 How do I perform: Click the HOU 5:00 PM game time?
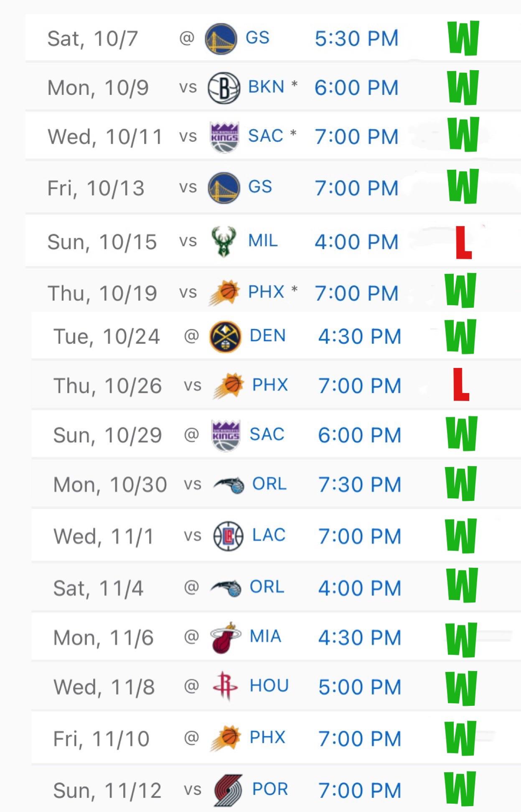pos(359,687)
